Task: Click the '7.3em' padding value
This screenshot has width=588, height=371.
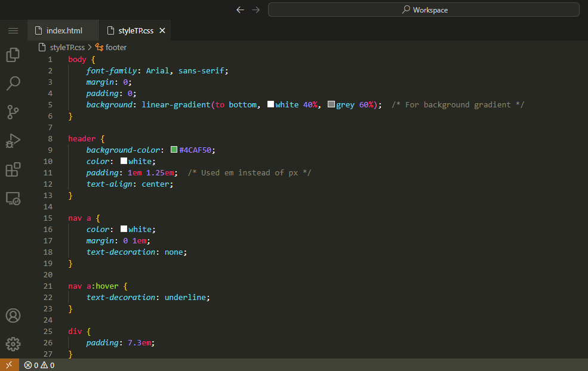Action: pyautogui.click(x=139, y=342)
